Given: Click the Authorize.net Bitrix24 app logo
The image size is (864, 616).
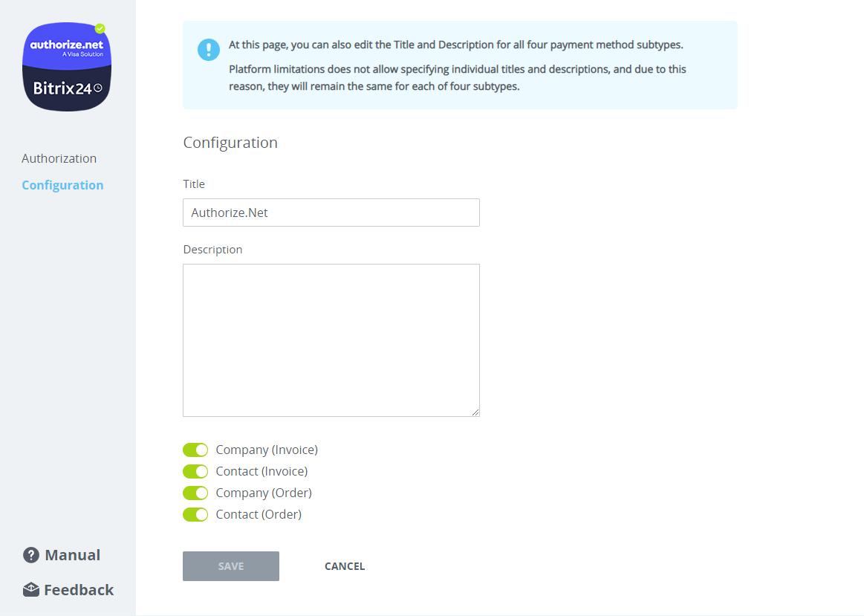Looking at the screenshot, I should tap(68, 67).
